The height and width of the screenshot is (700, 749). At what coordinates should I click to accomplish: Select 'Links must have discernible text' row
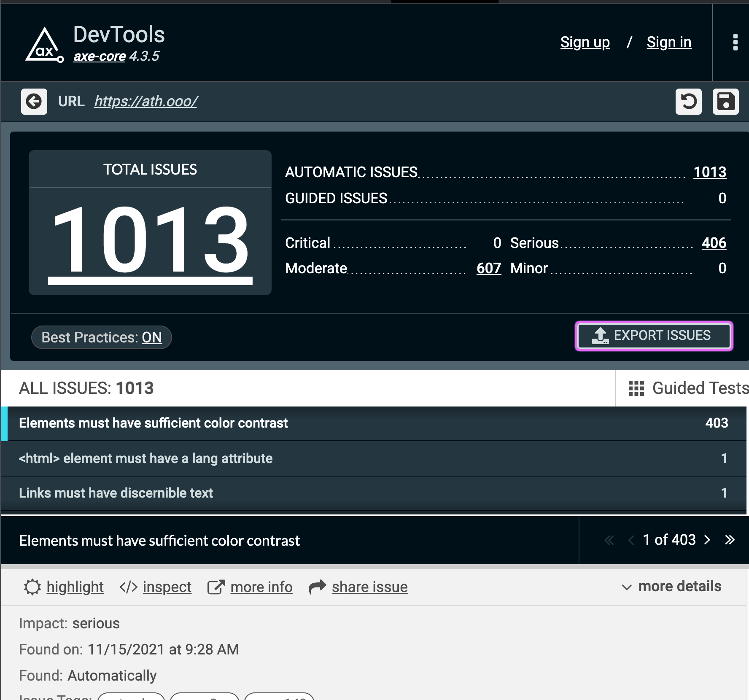click(x=374, y=493)
